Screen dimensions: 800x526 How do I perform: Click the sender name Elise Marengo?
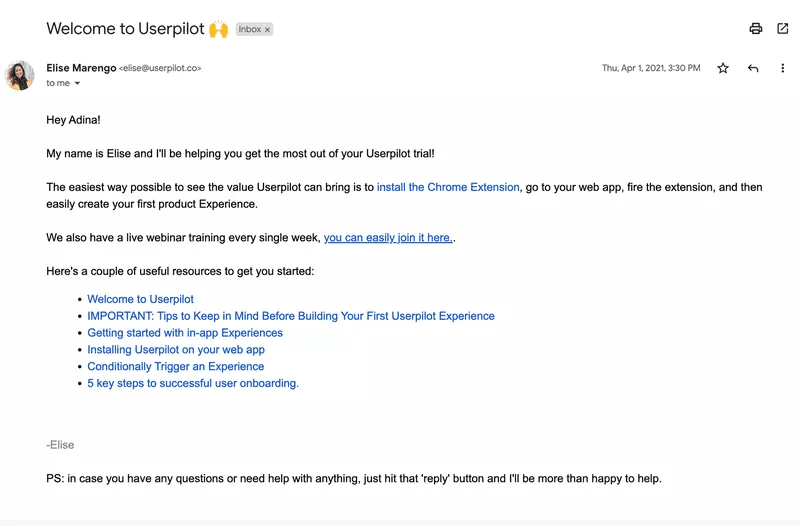pos(81,68)
